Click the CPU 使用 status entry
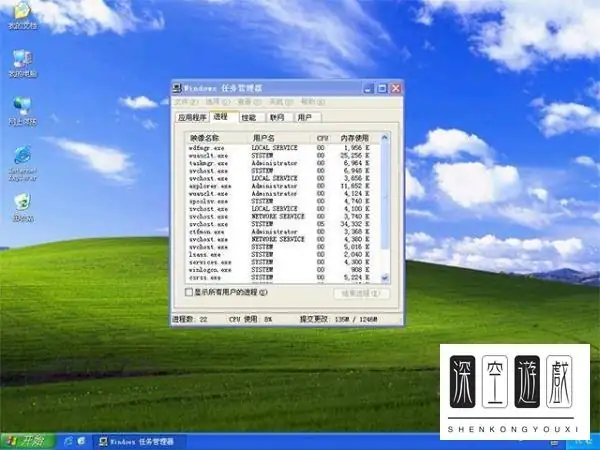600x450 pixels. 251,319
